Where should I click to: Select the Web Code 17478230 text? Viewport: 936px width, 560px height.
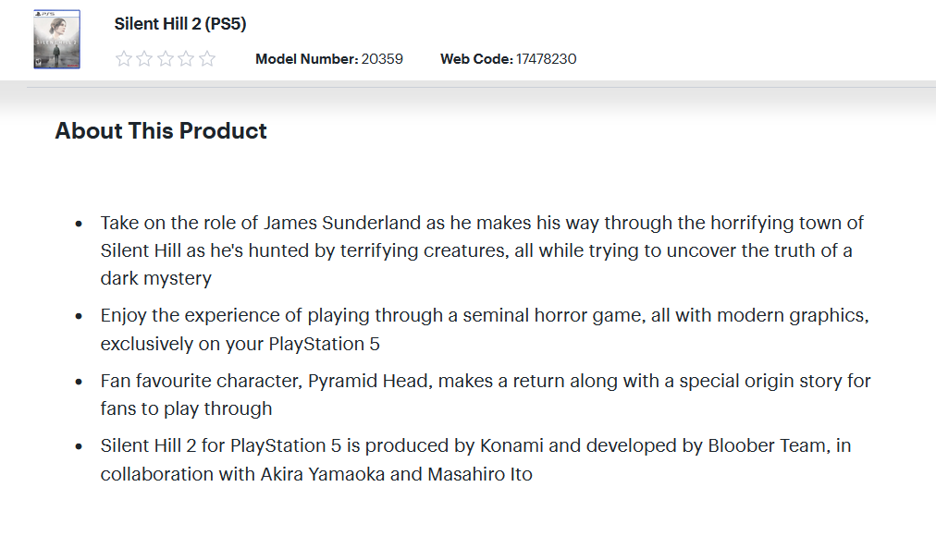tap(508, 59)
